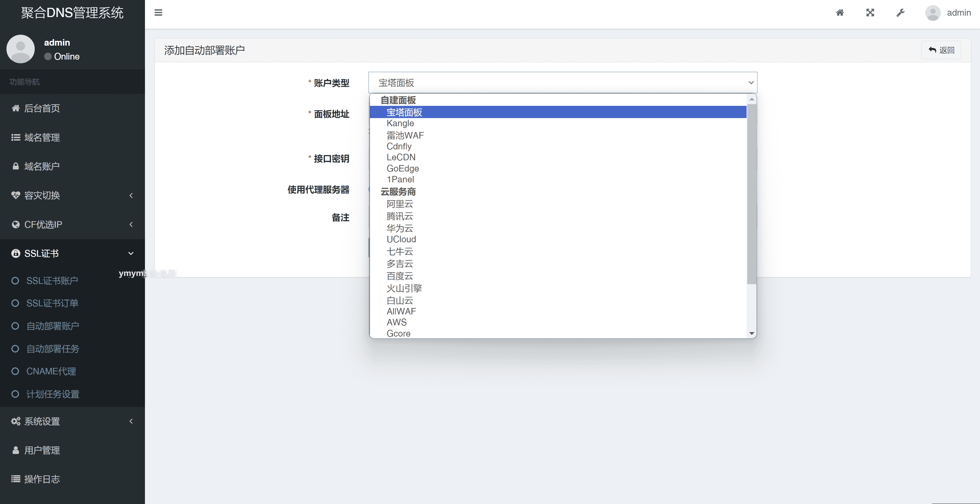Select 腾讯云 cloud provider
This screenshot has height=504, width=980.
coord(558,216)
